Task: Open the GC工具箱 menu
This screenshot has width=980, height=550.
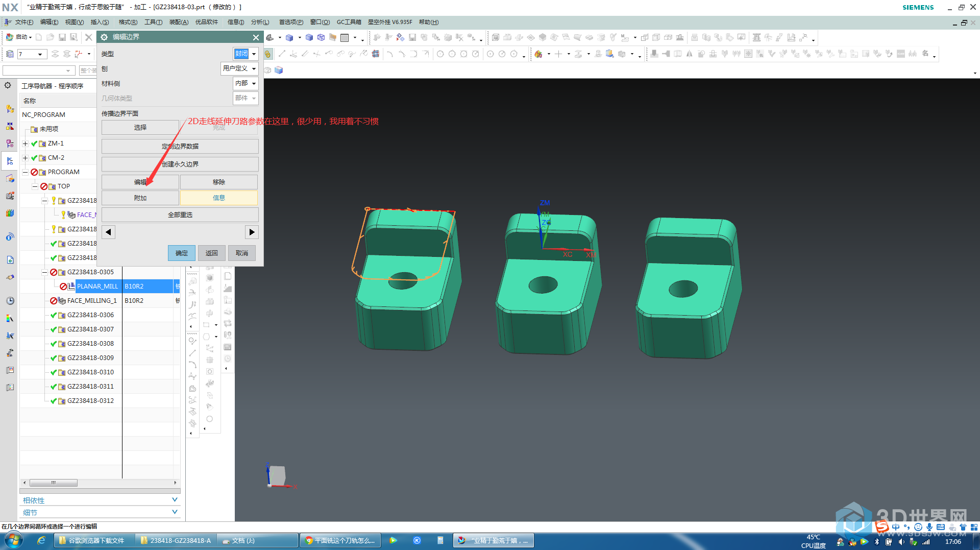Action: point(349,22)
